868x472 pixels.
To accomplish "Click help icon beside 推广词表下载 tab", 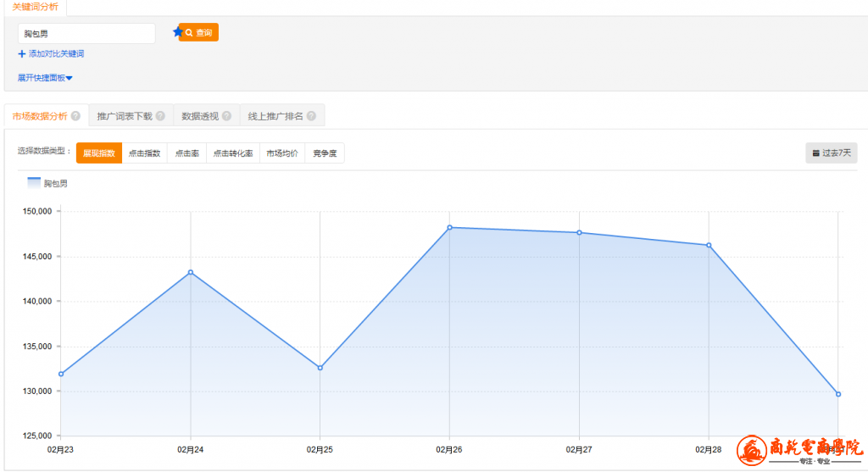I will click(x=160, y=116).
